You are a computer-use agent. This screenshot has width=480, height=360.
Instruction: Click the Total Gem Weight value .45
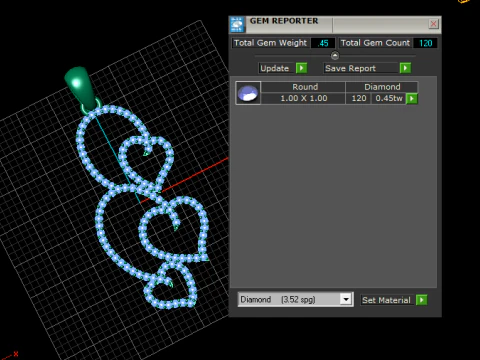point(323,43)
